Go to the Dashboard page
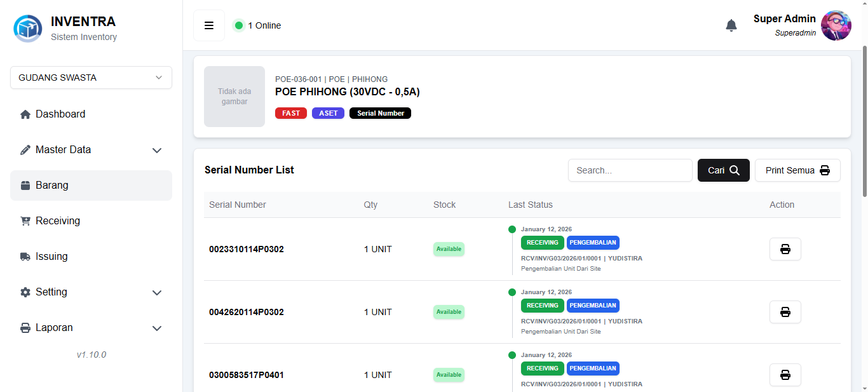 (91, 114)
